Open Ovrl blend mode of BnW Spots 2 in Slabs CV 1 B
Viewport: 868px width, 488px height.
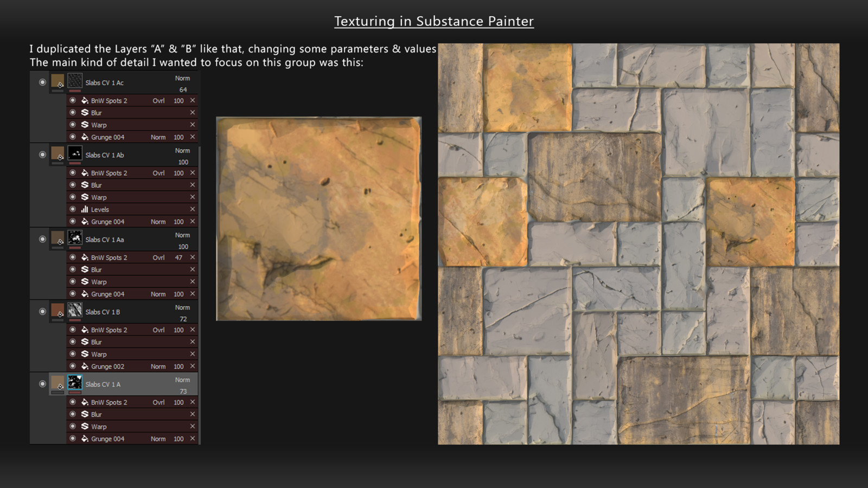(158, 330)
